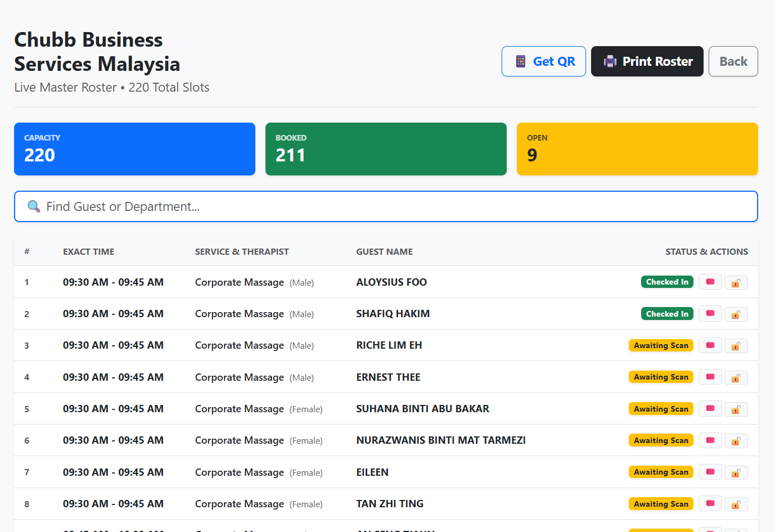Click ticket icon for NURAZWANIS BINTI MAT TARMEZI
The height and width of the screenshot is (532, 775).
[x=710, y=440]
